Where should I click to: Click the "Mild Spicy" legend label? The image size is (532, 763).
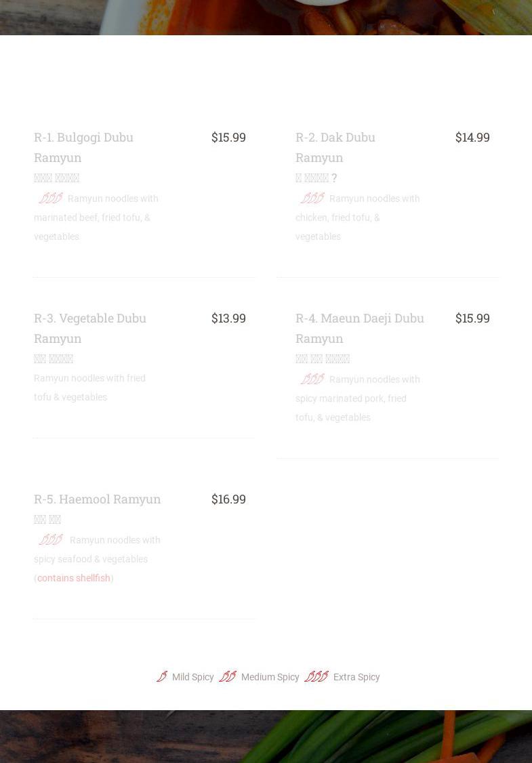pyautogui.click(x=192, y=677)
